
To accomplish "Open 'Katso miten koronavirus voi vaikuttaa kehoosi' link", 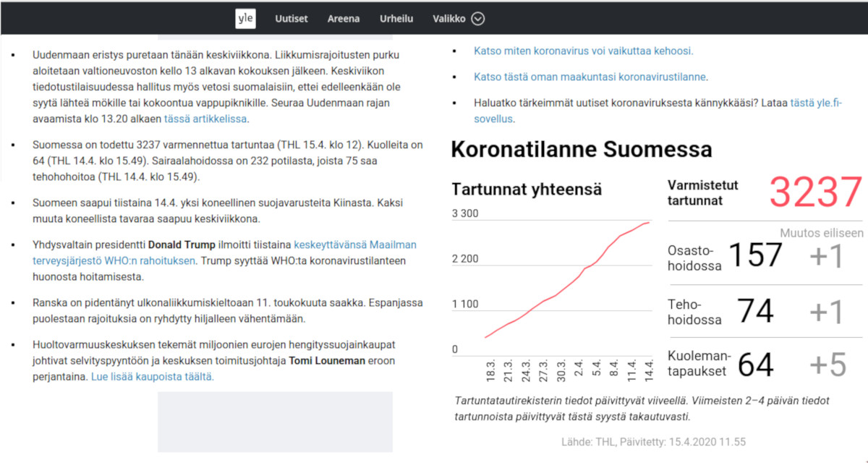I will (583, 51).
